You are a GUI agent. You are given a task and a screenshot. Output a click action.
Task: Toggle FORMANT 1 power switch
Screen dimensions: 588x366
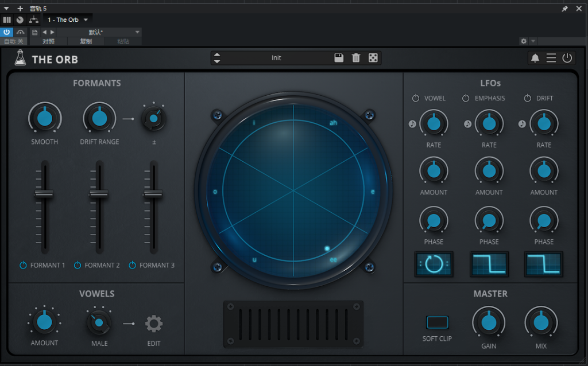coord(23,265)
